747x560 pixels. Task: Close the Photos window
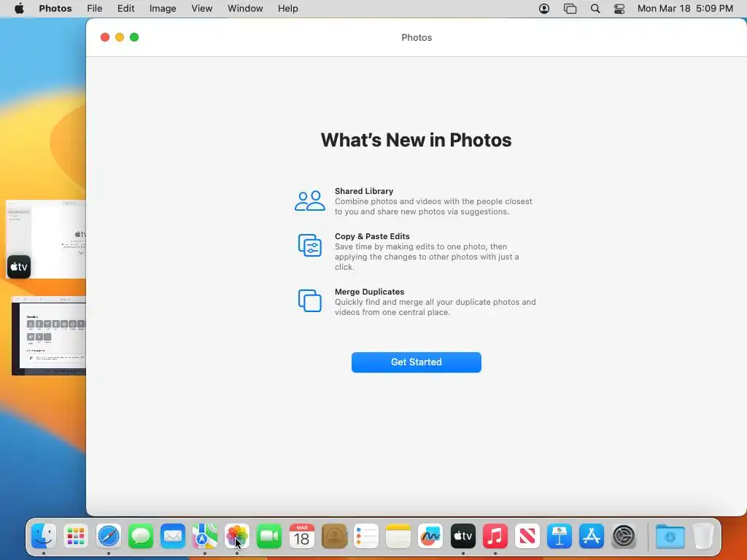[x=105, y=37]
